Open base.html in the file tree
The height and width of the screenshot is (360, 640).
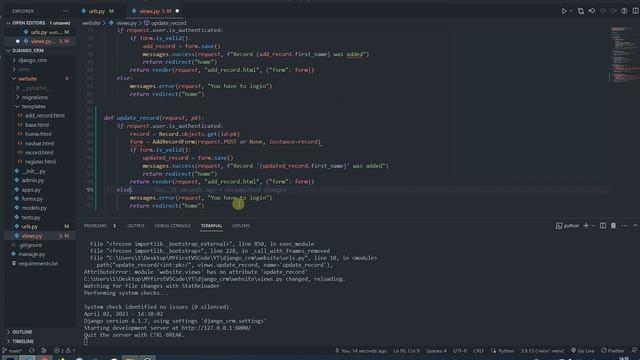click(37, 125)
